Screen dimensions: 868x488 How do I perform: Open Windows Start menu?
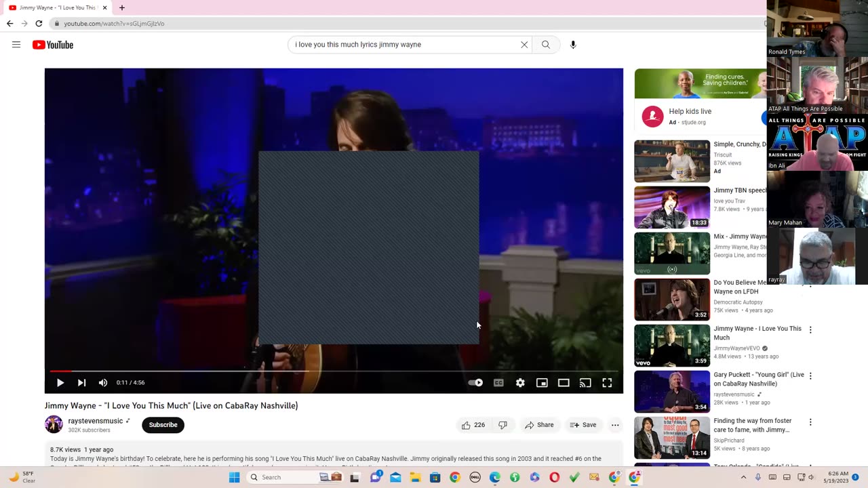click(x=234, y=477)
